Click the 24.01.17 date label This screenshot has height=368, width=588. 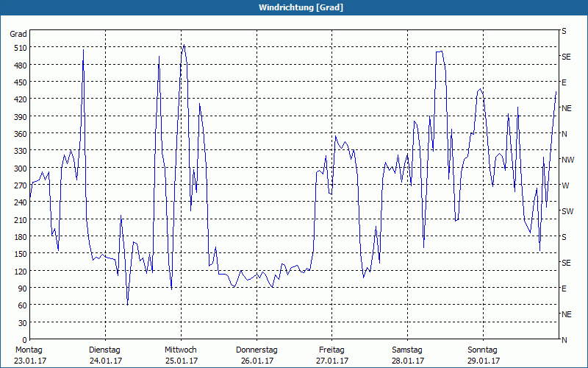point(106,361)
